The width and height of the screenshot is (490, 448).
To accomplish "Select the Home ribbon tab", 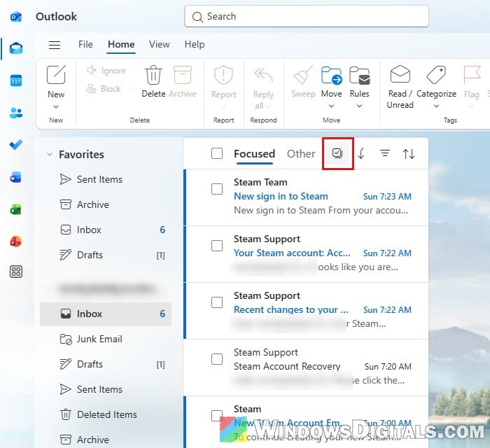I will (x=121, y=44).
